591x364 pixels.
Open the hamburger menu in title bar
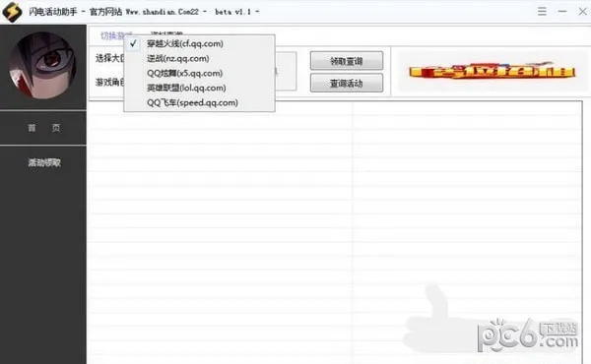(542, 11)
